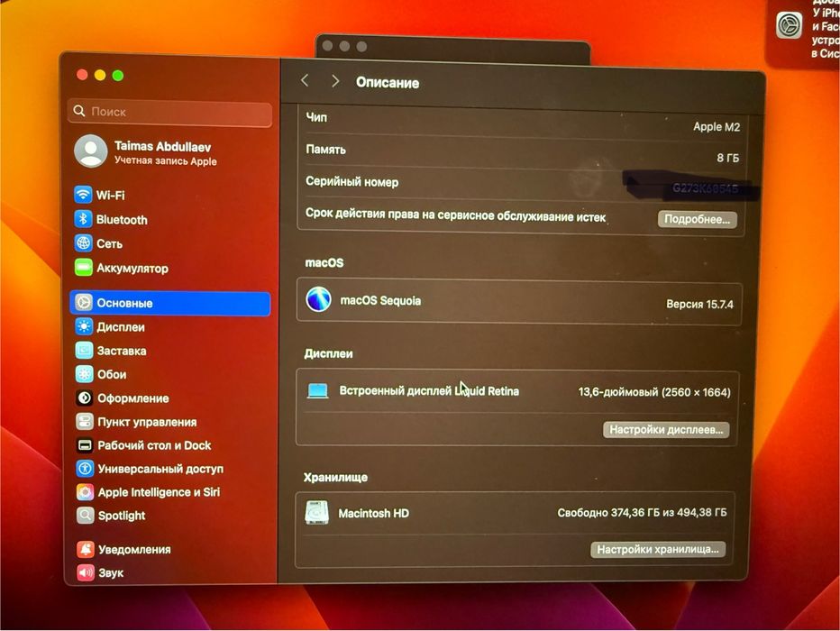Click the Spotlight magnifier icon

[86, 516]
